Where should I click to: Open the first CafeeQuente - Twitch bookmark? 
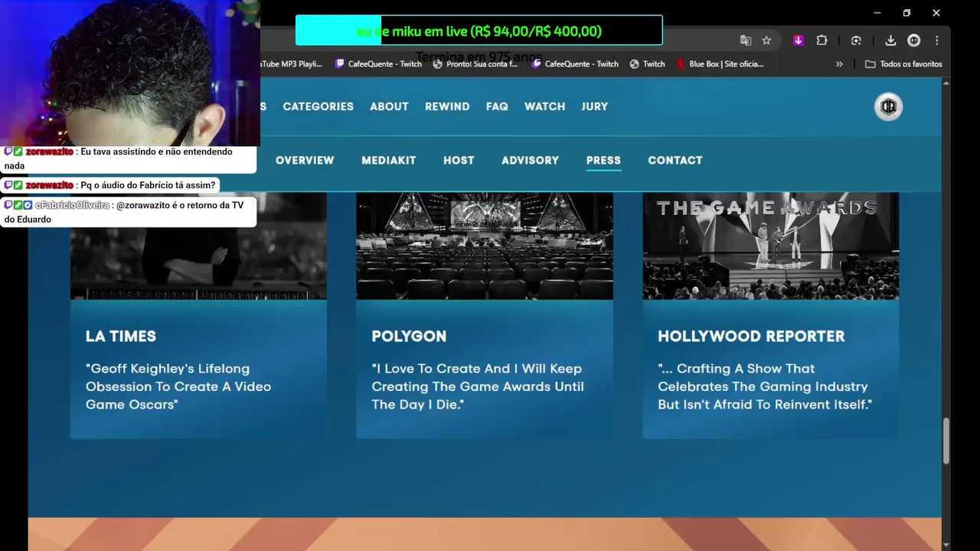click(x=378, y=64)
